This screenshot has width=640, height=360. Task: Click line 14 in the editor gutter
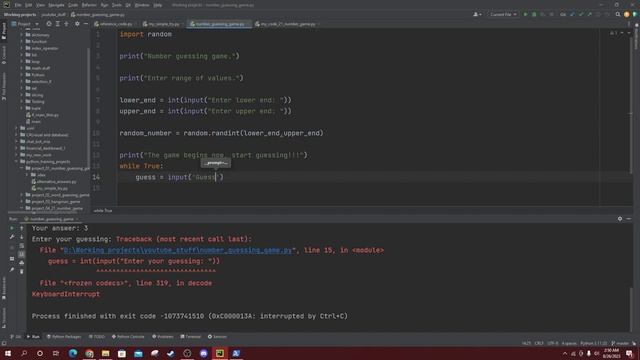coord(96,177)
